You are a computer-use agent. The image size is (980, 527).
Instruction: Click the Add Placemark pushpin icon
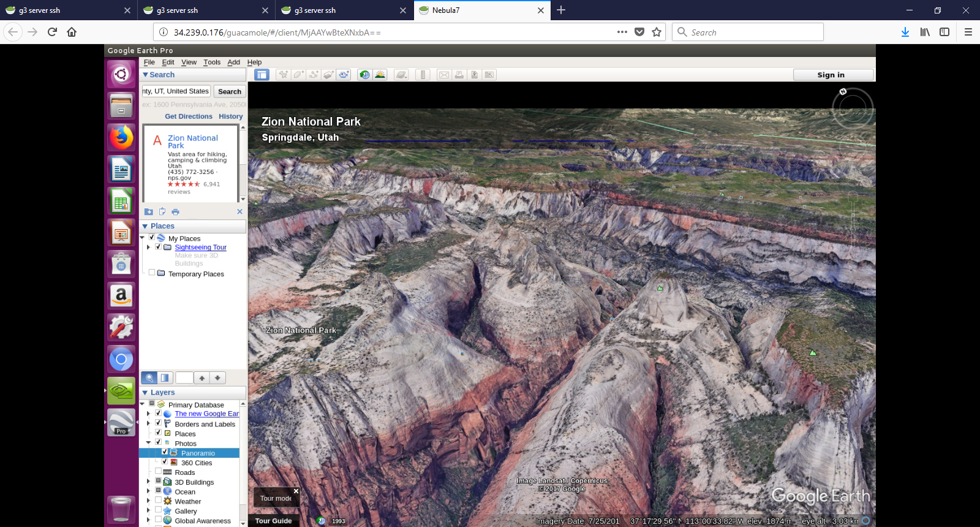pos(283,75)
